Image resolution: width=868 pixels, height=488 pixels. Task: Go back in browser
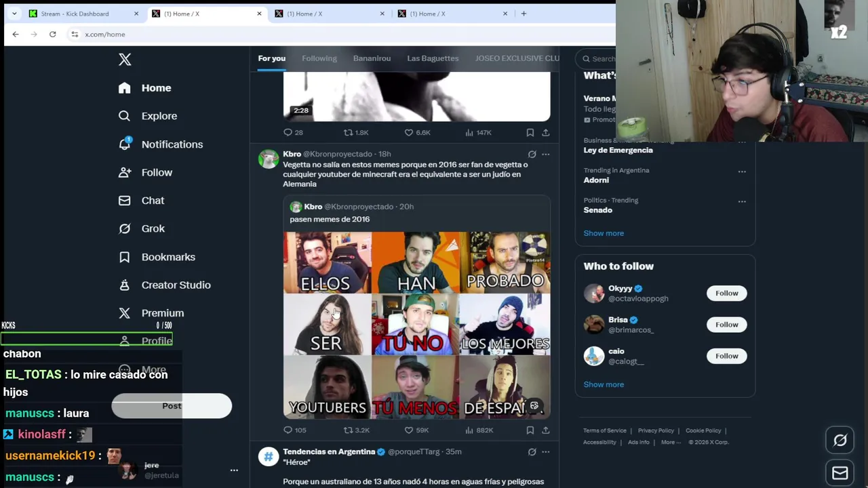[16, 35]
